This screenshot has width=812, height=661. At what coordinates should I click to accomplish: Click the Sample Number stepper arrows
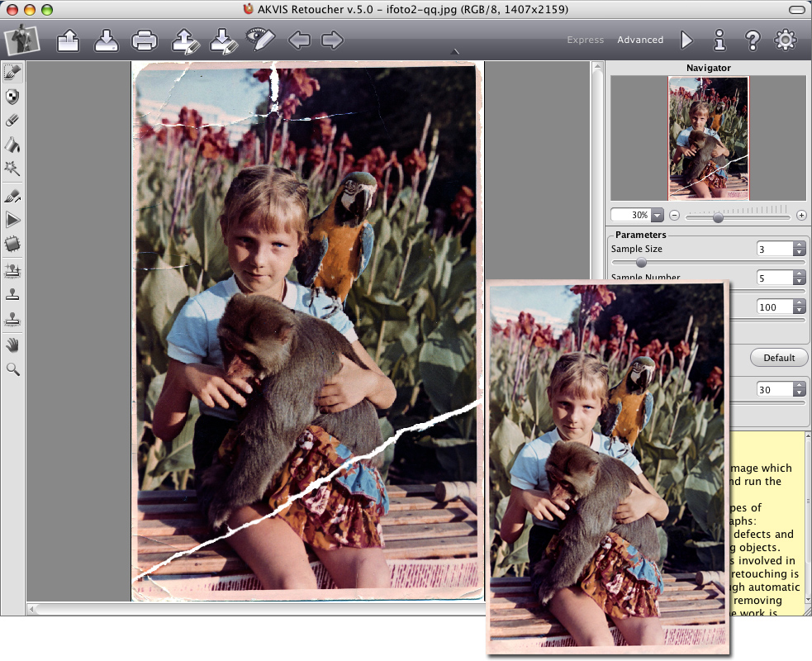[x=799, y=278]
